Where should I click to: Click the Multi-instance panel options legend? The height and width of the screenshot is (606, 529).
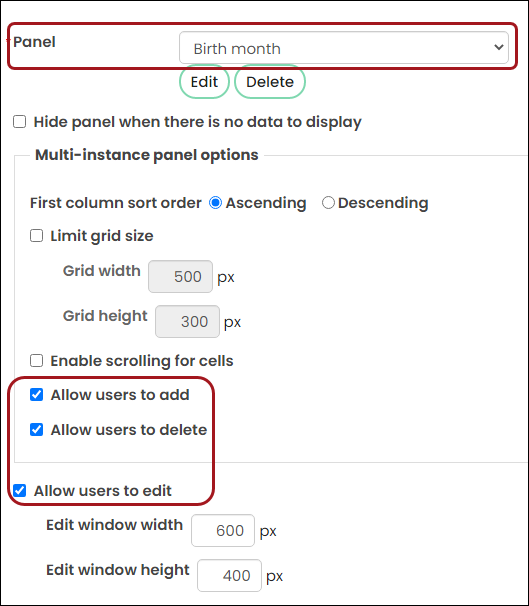coord(146,155)
